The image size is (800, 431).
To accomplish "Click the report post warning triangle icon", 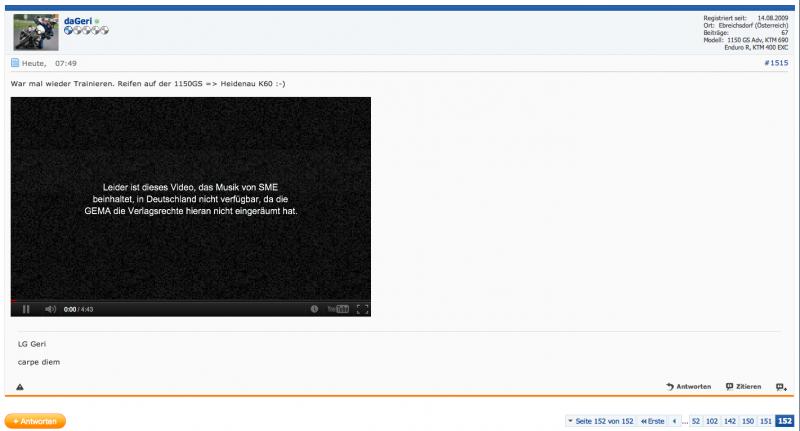I will point(19,387).
